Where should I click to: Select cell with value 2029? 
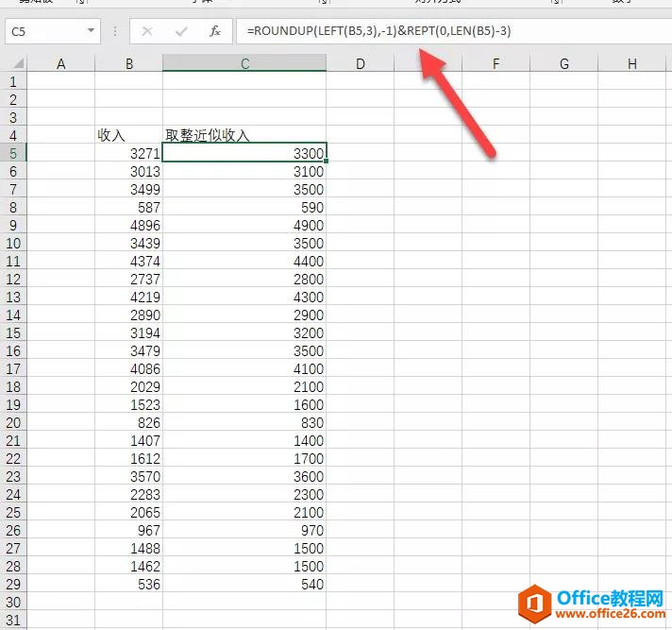pyautogui.click(x=129, y=387)
